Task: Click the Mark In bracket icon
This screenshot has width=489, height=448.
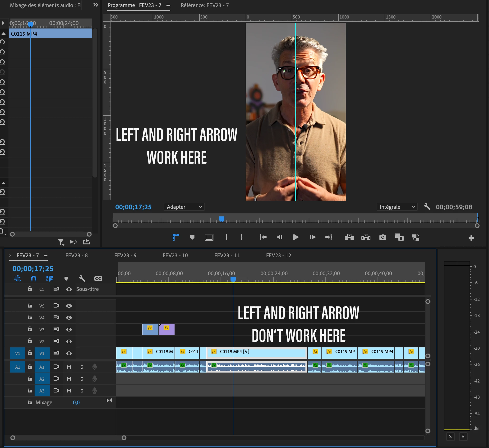Action: tap(226, 237)
